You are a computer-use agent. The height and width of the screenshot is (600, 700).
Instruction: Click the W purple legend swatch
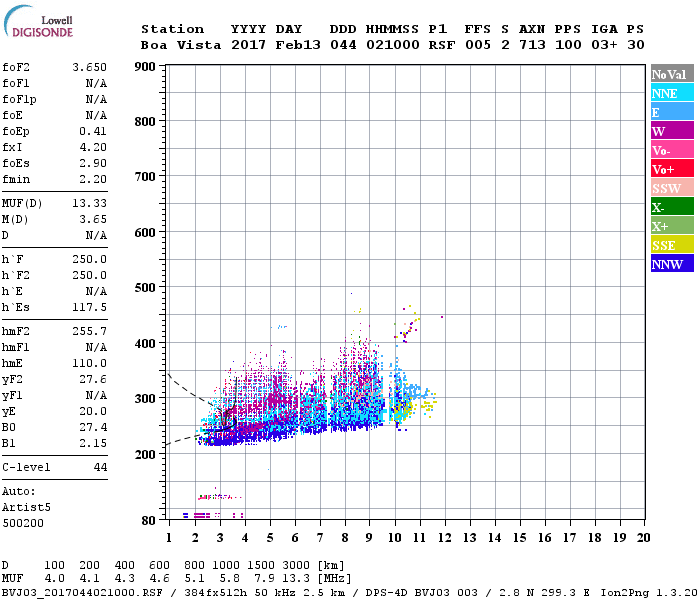coord(672,130)
